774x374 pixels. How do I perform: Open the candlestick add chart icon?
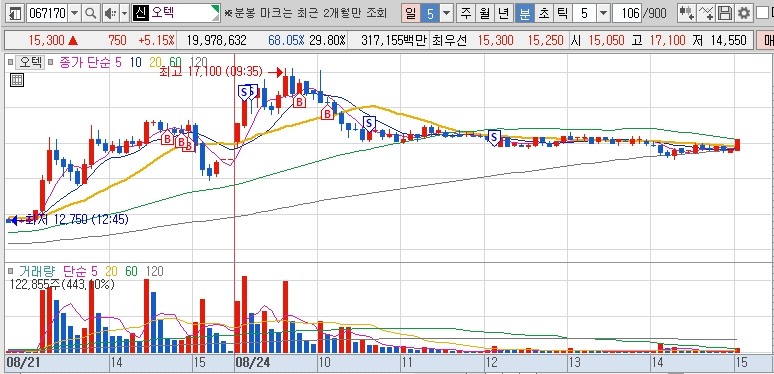point(686,13)
